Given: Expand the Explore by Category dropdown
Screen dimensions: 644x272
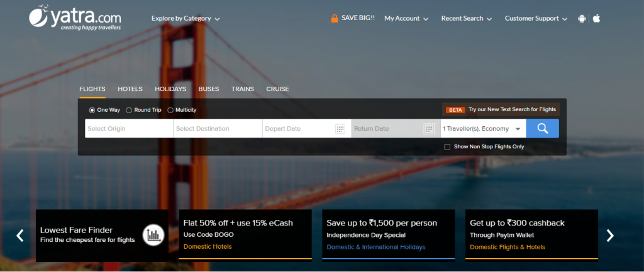Looking at the screenshot, I should pos(186,18).
